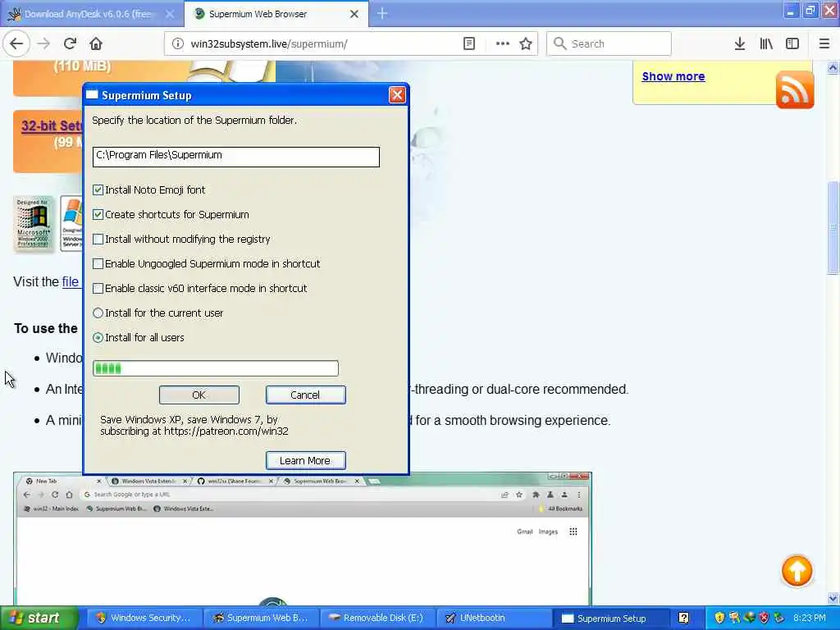Close the Supermium Setup dialog
The width and height of the screenshot is (840, 630).
tap(397, 95)
